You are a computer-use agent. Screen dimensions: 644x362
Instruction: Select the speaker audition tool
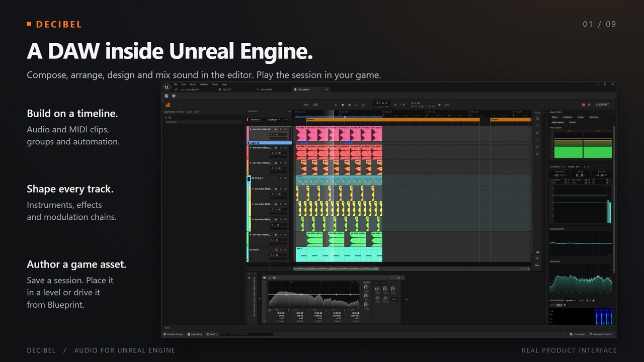(537, 154)
